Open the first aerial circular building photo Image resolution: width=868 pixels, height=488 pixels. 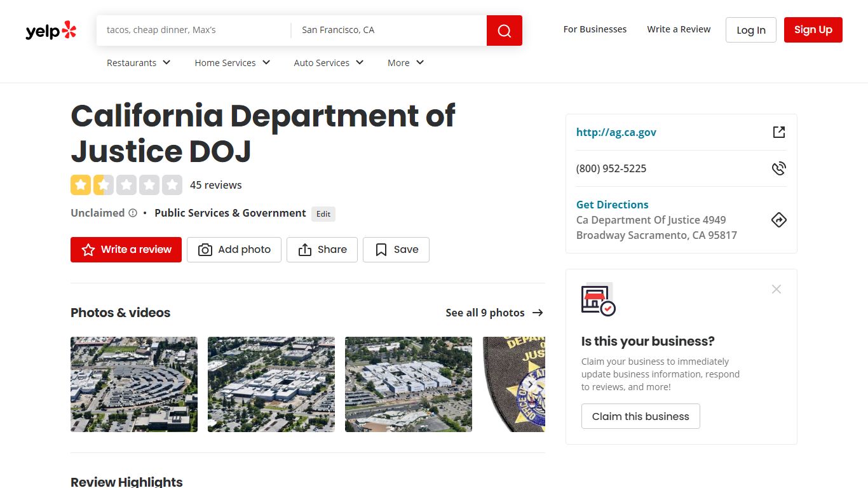tap(134, 384)
